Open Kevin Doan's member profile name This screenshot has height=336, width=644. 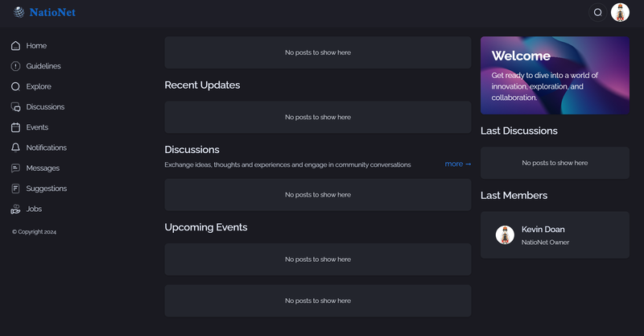click(543, 230)
